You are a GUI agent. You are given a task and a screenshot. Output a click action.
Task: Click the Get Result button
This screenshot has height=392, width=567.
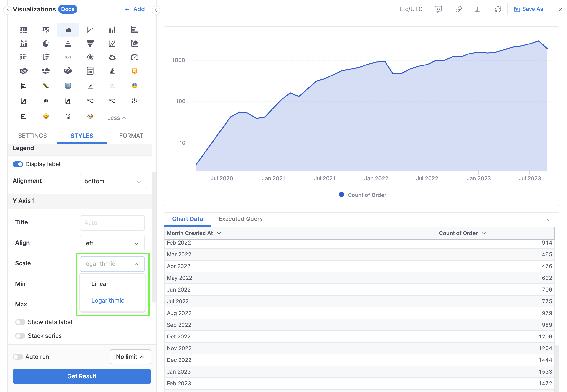tap(82, 376)
